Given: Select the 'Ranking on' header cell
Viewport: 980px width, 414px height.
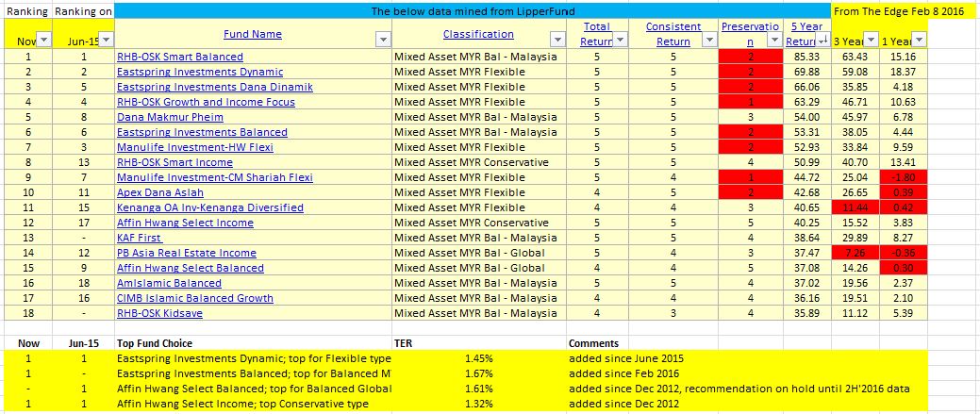Looking at the screenshot, I should (83, 10).
